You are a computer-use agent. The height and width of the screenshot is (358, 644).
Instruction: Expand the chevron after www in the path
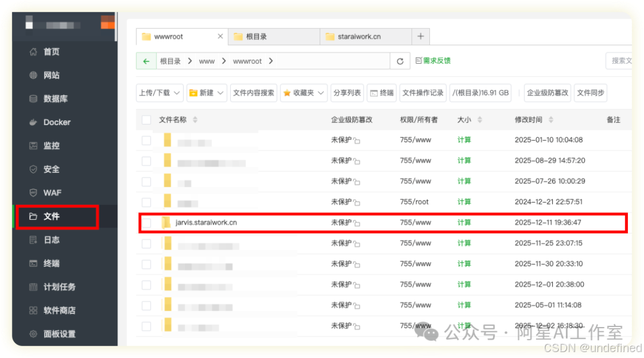224,61
